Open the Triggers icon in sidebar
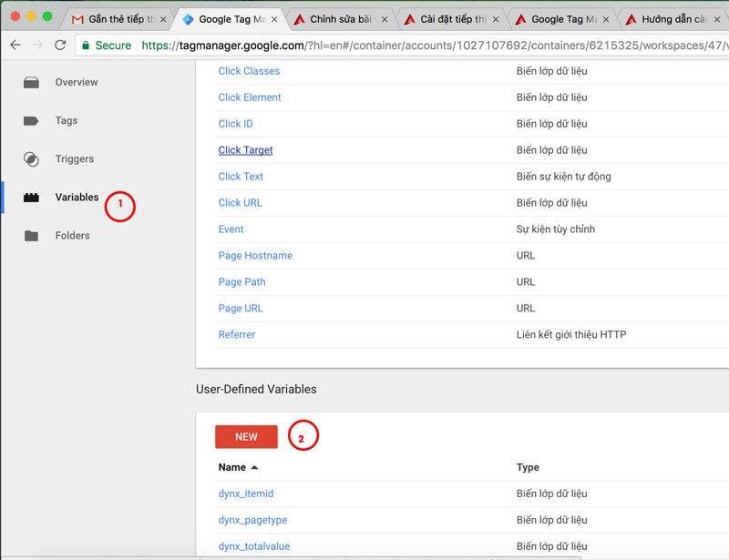Viewport: 729px width, 560px height. pyautogui.click(x=31, y=159)
